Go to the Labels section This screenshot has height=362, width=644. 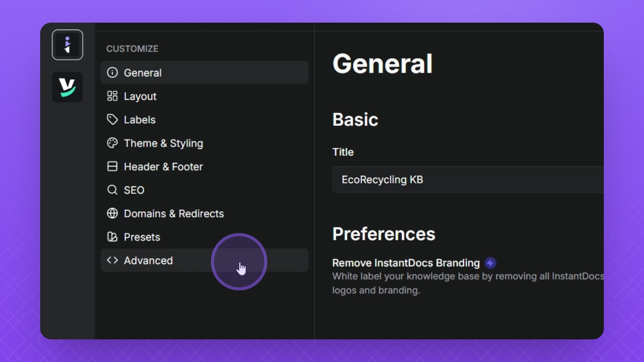point(140,120)
